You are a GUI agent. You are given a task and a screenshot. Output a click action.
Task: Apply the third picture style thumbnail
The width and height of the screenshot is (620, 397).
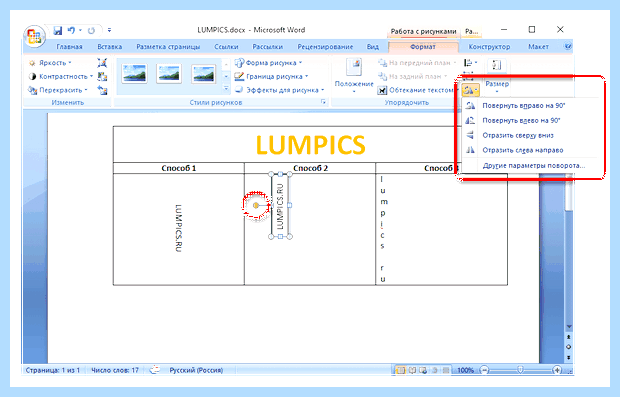203,74
